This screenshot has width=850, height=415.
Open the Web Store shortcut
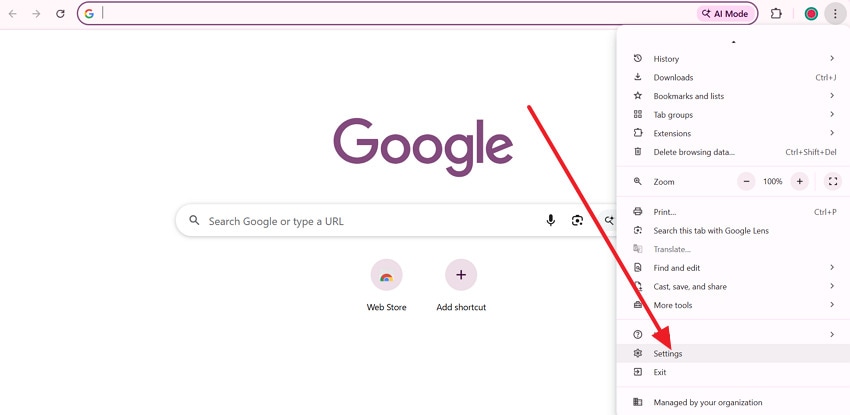[x=387, y=286]
